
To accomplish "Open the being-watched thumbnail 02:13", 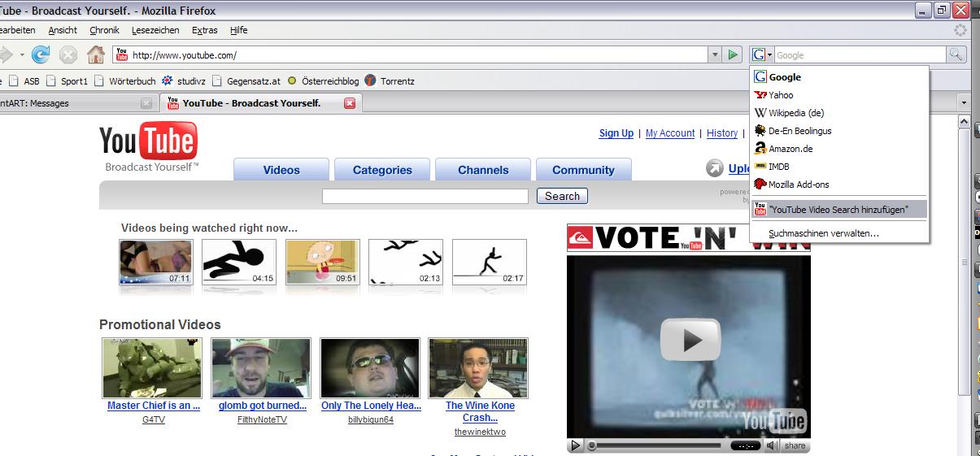I will click(406, 262).
